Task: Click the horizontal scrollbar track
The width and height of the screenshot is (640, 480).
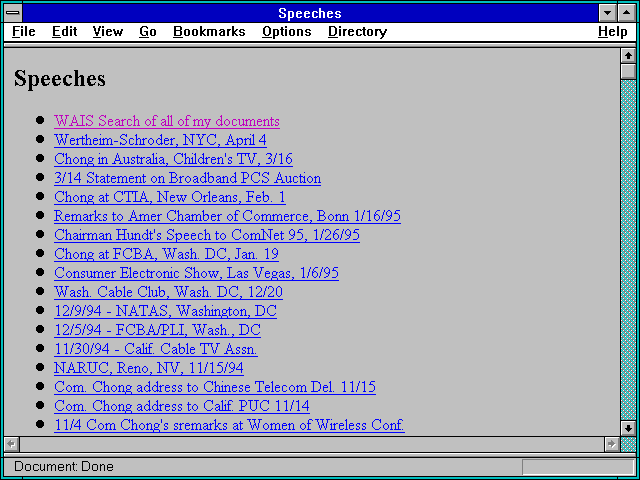Action: coord(311,444)
